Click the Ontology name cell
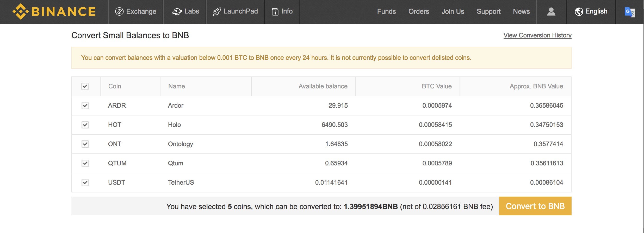Image resolution: width=644 pixels, height=233 pixels. (181, 144)
